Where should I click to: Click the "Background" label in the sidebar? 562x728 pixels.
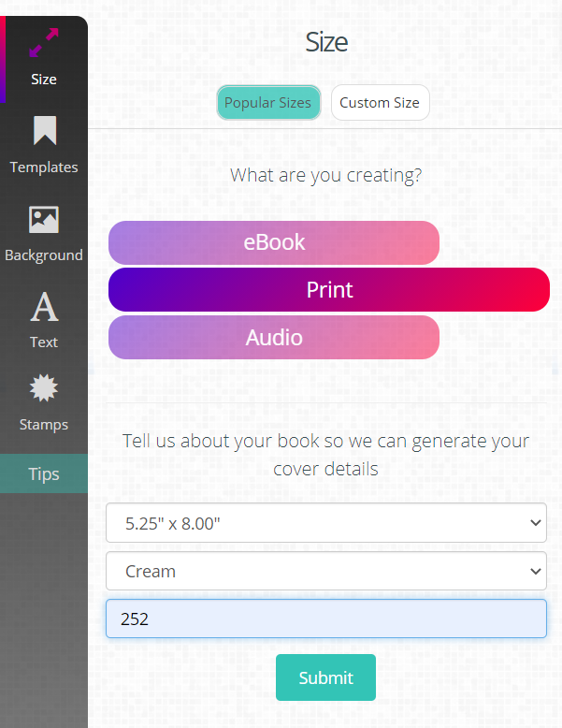(x=44, y=255)
